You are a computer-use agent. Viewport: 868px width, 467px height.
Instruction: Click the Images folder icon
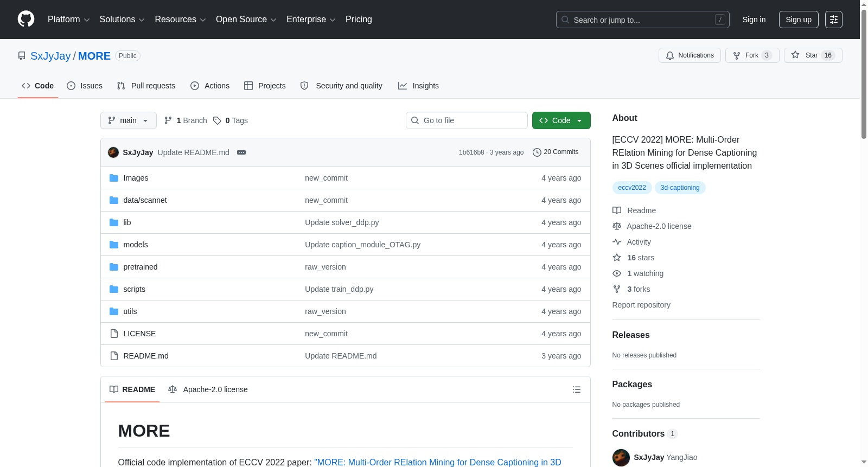[114, 178]
